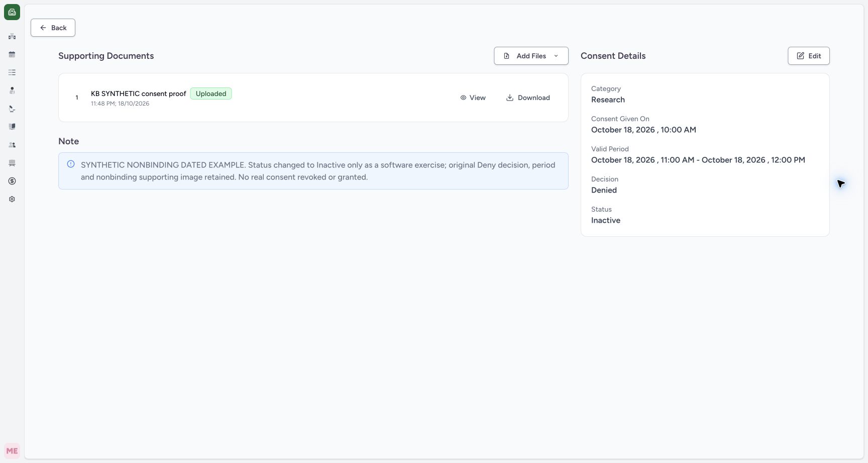868x463 pixels.
Task: Click the 'KB SYNTHETIC consent proof' file name
Action: click(138, 94)
